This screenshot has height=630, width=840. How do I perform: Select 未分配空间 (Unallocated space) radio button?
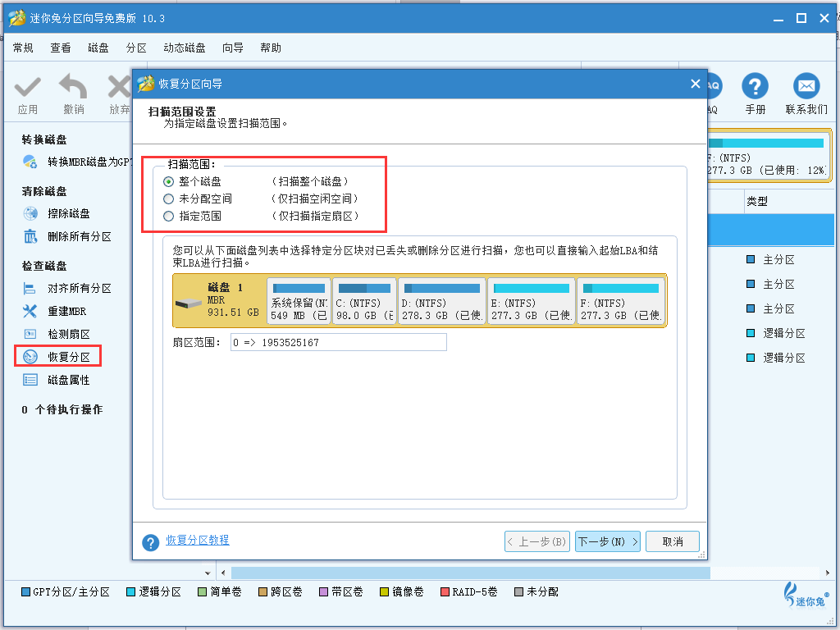(168, 199)
